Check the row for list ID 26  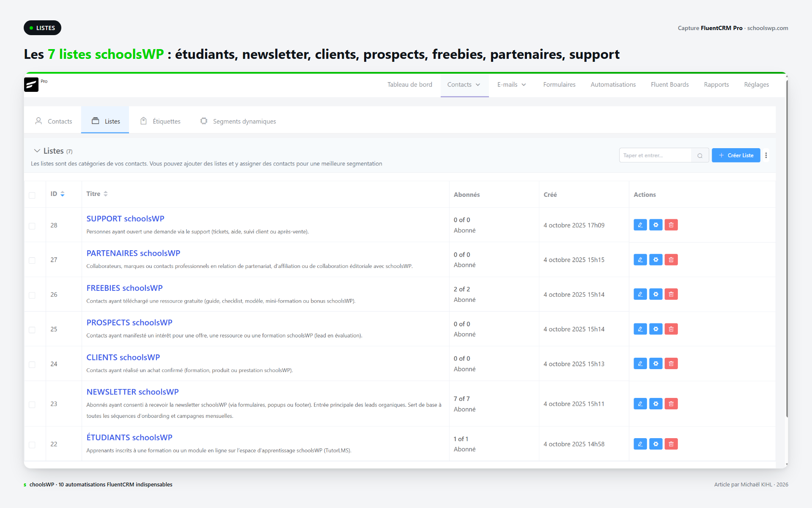point(32,295)
